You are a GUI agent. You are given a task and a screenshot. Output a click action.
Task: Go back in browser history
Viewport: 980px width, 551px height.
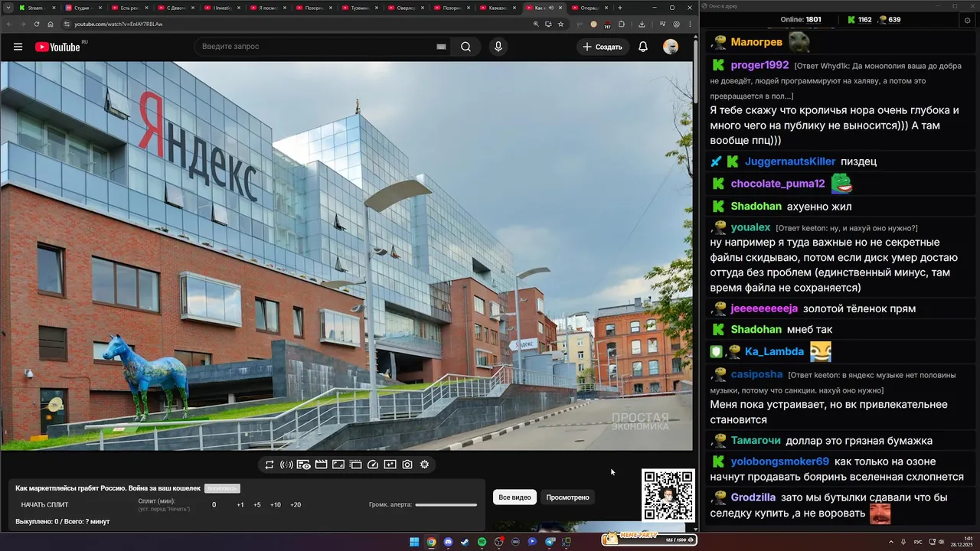pos(8,24)
